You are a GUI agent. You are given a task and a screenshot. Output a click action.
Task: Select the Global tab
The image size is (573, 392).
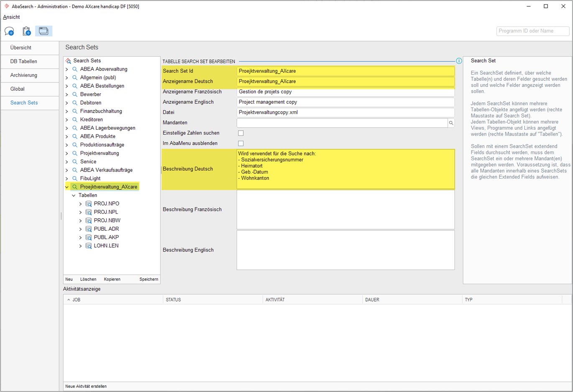pos(30,89)
